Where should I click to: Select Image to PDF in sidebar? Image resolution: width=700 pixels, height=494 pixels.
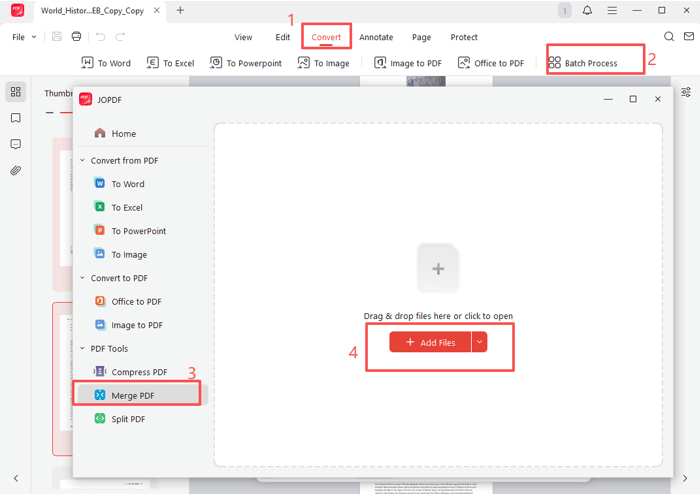point(129,325)
